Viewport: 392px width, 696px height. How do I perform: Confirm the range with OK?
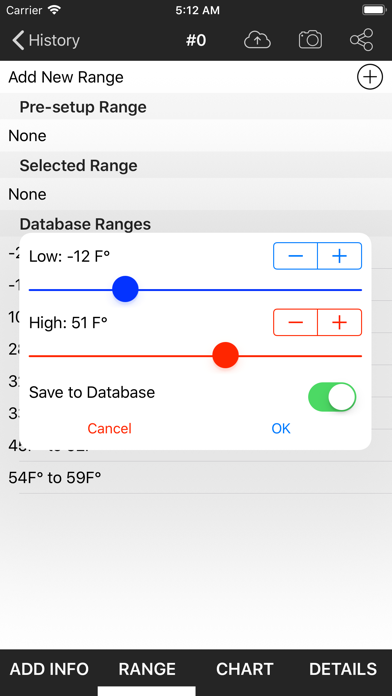point(281,428)
